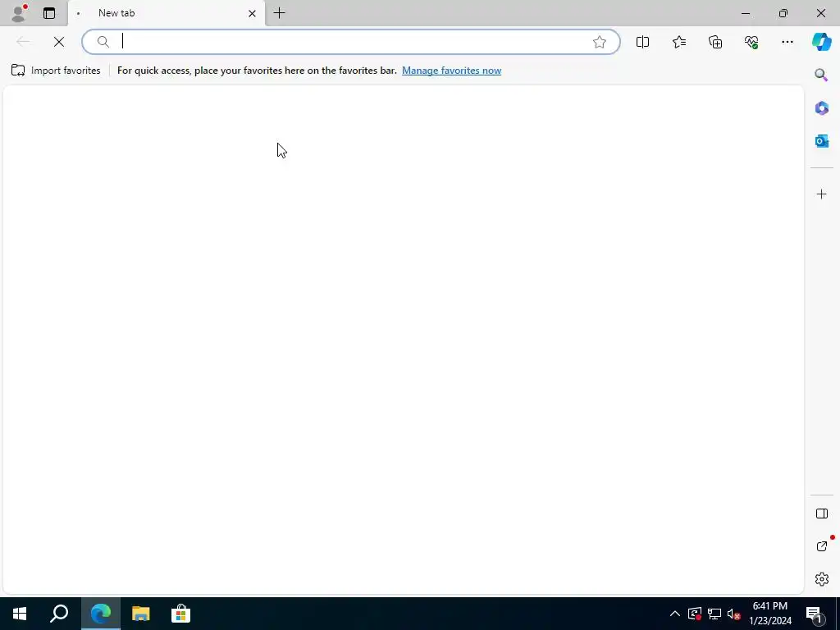Click Import favorites
Screen dimensions: 840x630
coord(56,71)
